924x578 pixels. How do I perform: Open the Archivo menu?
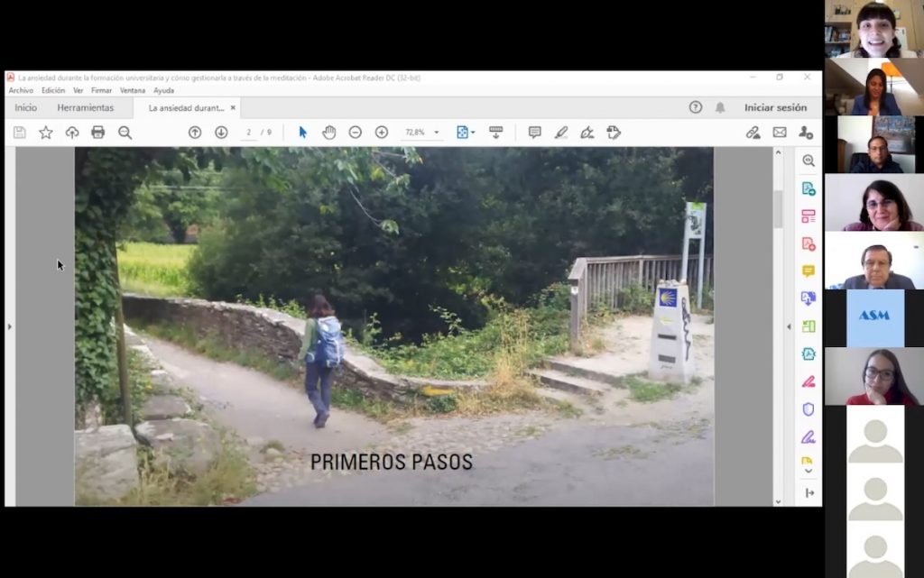(x=21, y=90)
